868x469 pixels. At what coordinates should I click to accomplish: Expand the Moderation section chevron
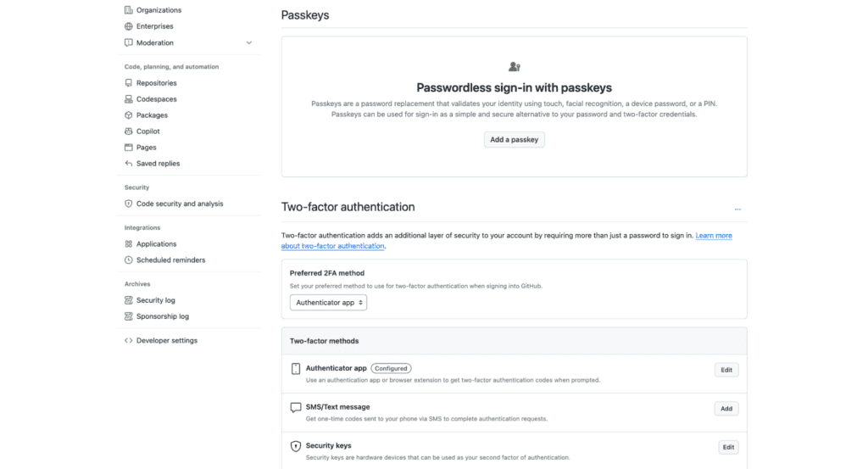coord(249,42)
